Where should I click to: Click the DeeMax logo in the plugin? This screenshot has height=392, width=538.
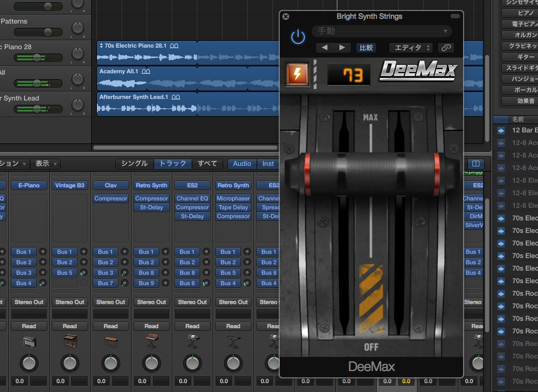(x=418, y=71)
